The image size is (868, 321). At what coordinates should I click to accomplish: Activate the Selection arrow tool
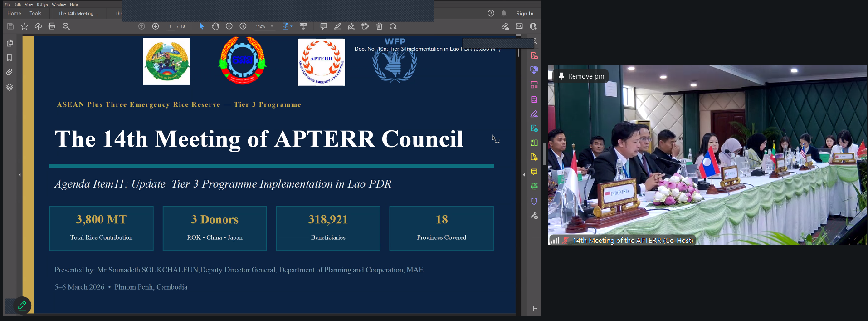click(201, 26)
